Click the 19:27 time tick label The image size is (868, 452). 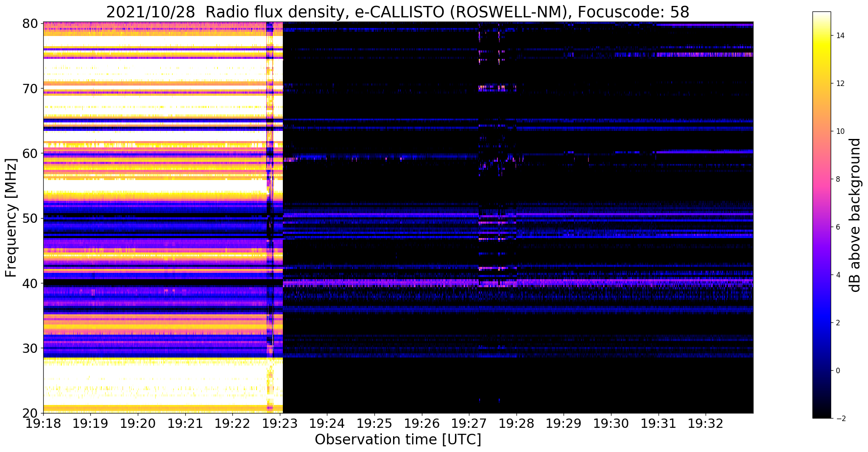[x=469, y=423]
